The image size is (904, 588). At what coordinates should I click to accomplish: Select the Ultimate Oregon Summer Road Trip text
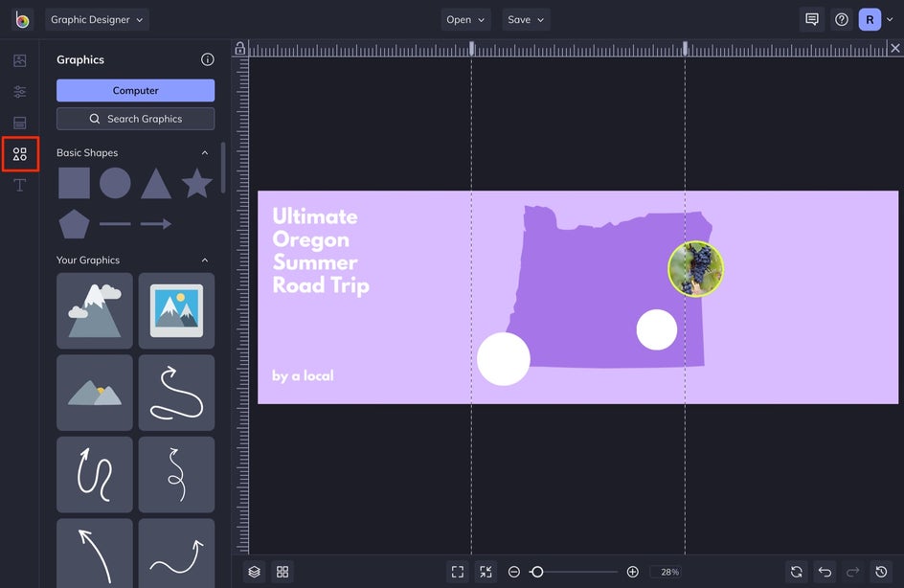321,251
